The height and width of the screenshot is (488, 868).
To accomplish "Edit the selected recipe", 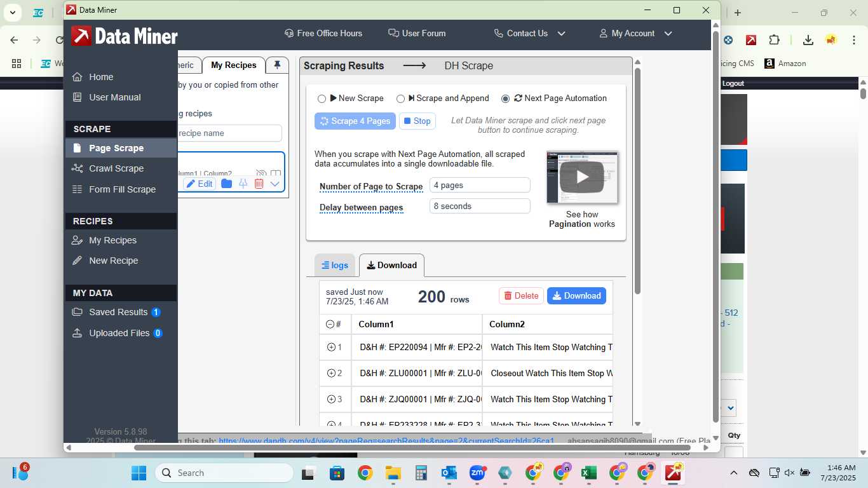I will 200,184.
